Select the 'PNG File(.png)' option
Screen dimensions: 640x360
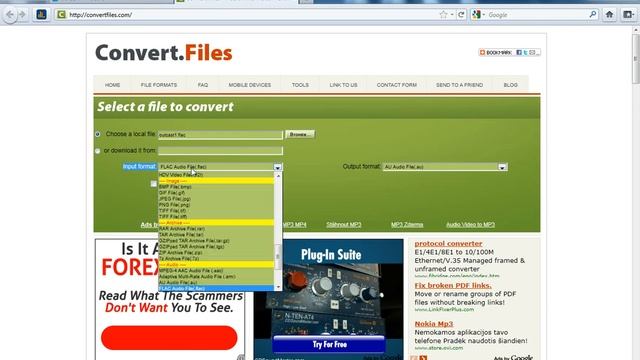pyautogui.click(x=216, y=205)
